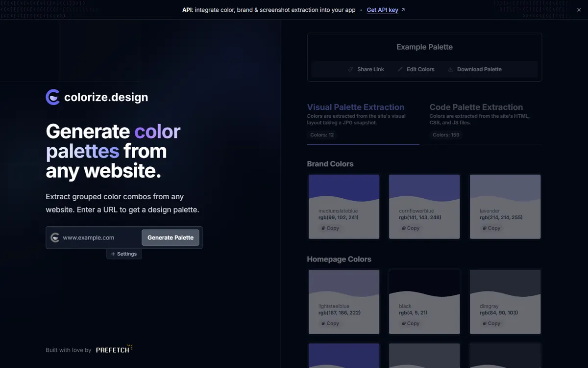Viewport: 588px width, 368px height.
Task: Copy the dimgray color value
Action: coord(491,323)
